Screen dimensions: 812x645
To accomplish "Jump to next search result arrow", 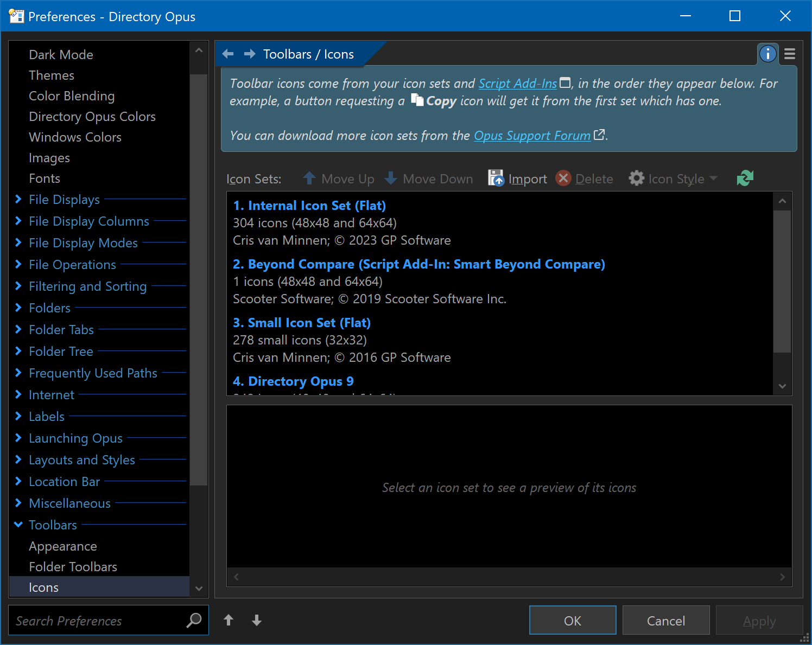I will click(257, 620).
